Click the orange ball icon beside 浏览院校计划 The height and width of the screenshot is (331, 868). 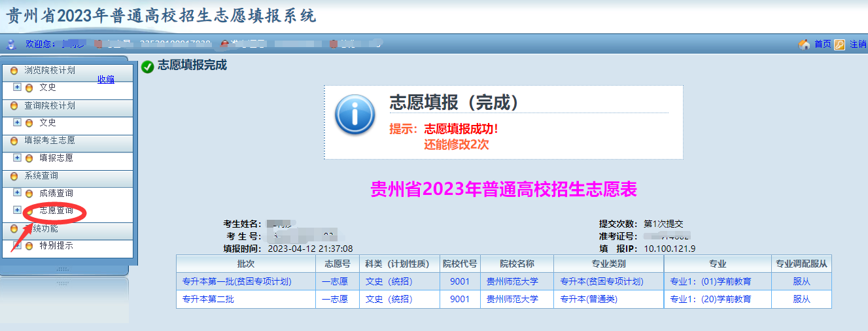[14, 71]
